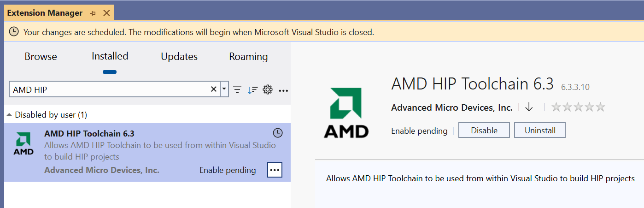Open extension settings gear icon
The height and width of the screenshot is (208, 644).
[x=268, y=89]
